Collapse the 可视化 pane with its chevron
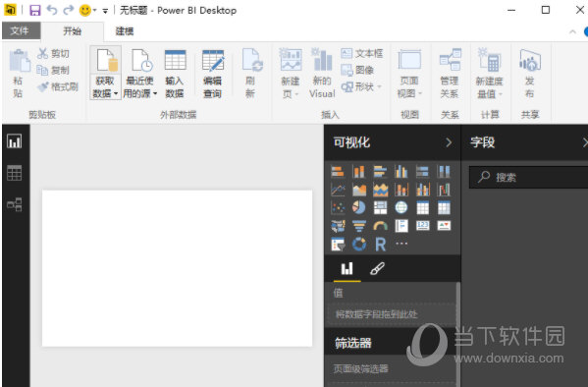 449,142
